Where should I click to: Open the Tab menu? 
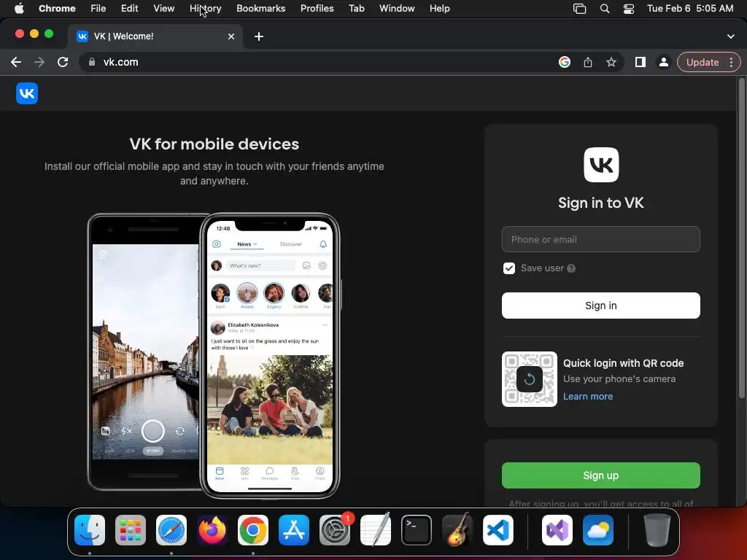[356, 9]
